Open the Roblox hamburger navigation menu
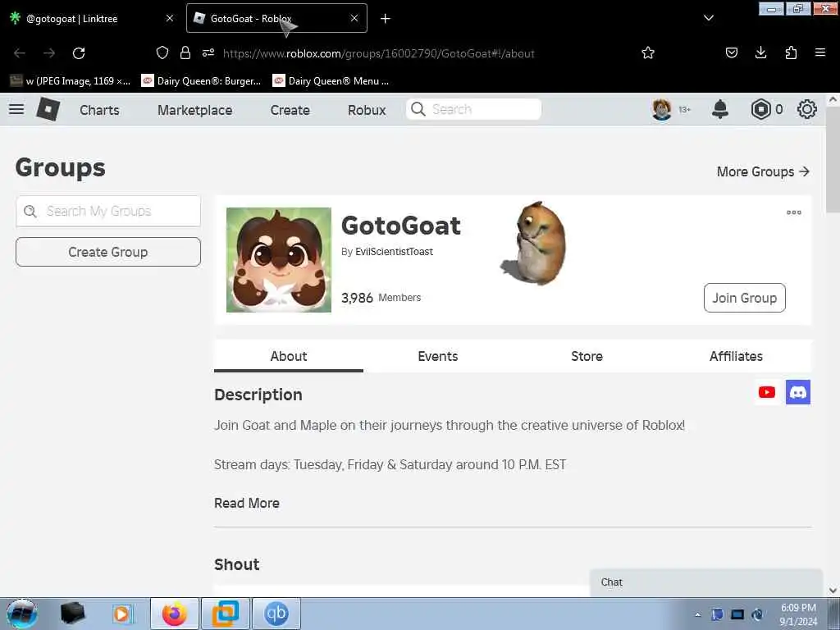This screenshot has width=840, height=630. point(16,109)
